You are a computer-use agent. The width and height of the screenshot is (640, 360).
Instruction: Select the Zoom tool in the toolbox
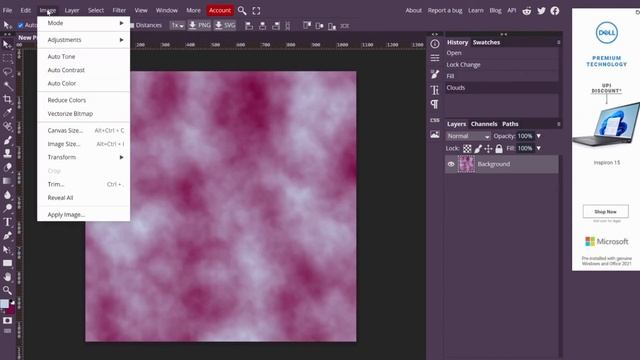7,290
